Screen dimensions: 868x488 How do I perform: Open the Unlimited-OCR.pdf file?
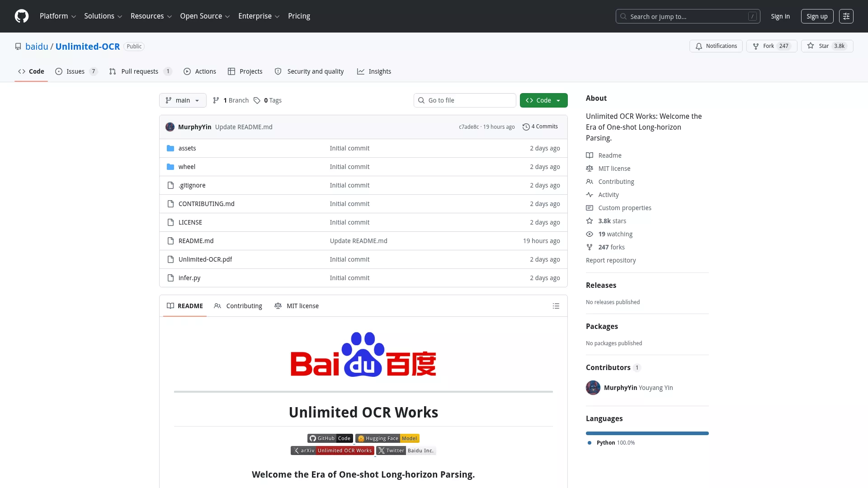(205, 259)
